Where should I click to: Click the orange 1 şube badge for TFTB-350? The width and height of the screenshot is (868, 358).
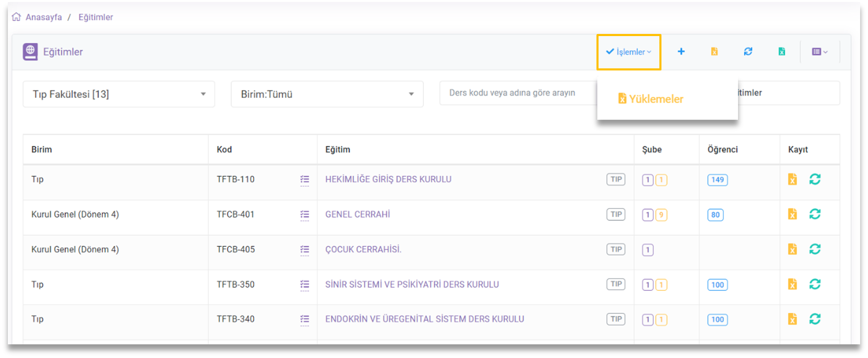661,285
